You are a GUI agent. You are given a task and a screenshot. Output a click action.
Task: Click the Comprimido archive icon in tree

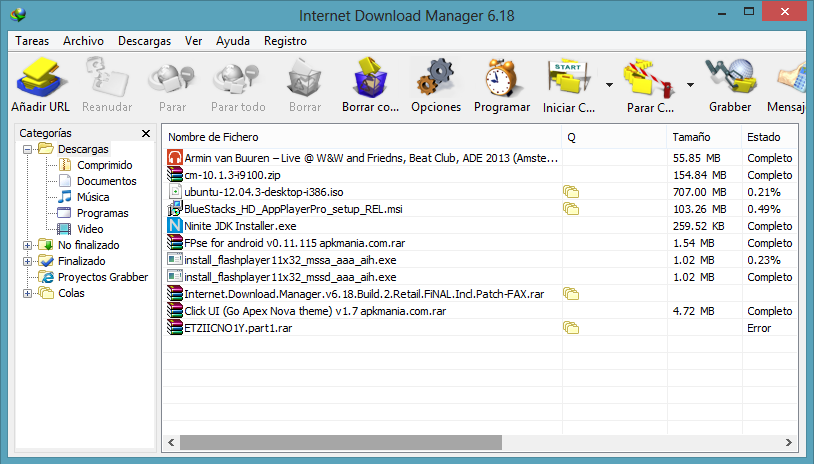click(x=65, y=165)
